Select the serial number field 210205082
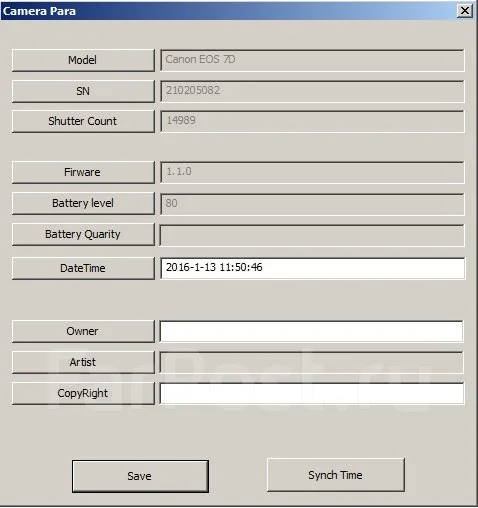The height and width of the screenshot is (508, 478). 312,91
